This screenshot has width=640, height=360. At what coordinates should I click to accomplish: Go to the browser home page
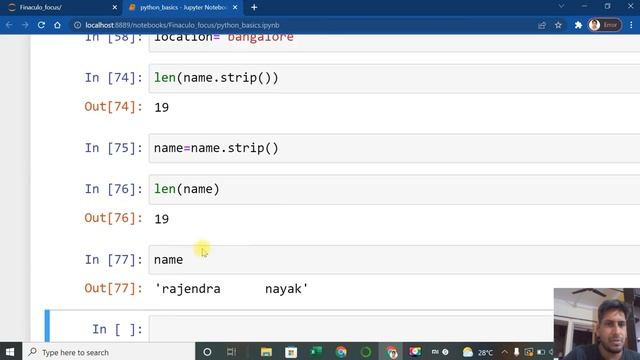[57, 25]
